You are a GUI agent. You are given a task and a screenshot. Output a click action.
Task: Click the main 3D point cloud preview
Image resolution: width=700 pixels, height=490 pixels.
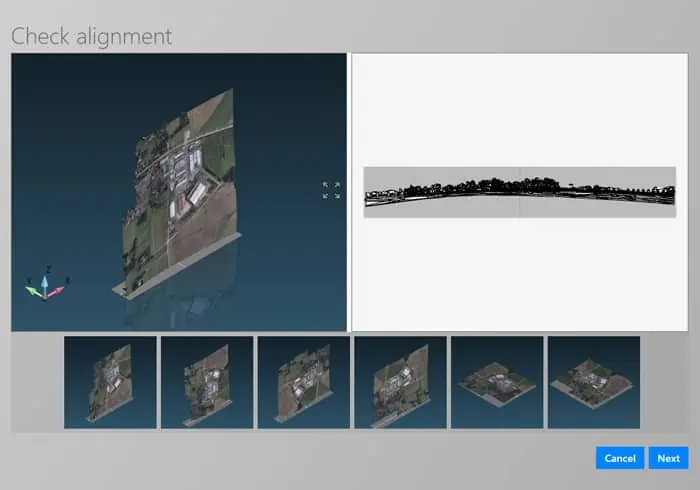[x=179, y=192]
